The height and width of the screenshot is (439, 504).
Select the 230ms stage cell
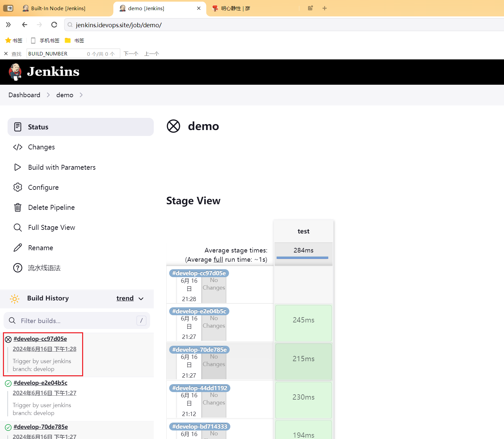[x=304, y=400]
